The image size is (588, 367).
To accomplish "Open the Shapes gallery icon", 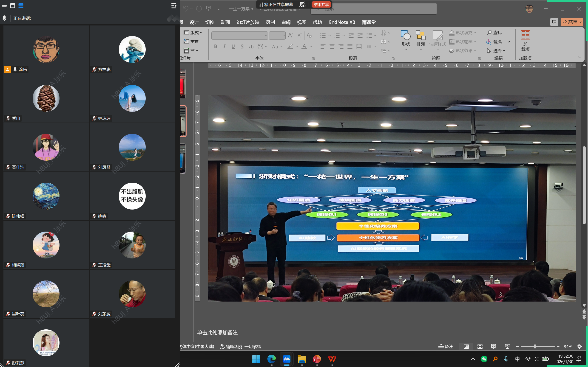I will [x=406, y=36].
